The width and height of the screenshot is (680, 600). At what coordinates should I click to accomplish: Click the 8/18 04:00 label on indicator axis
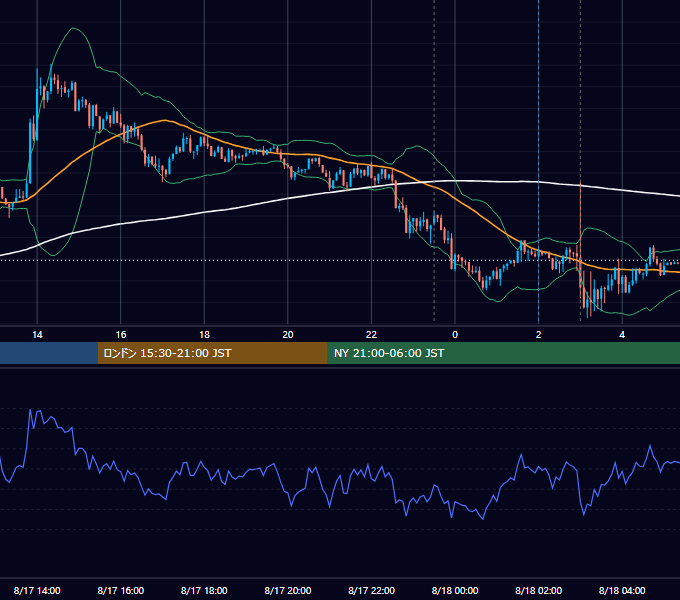[622, 590]
